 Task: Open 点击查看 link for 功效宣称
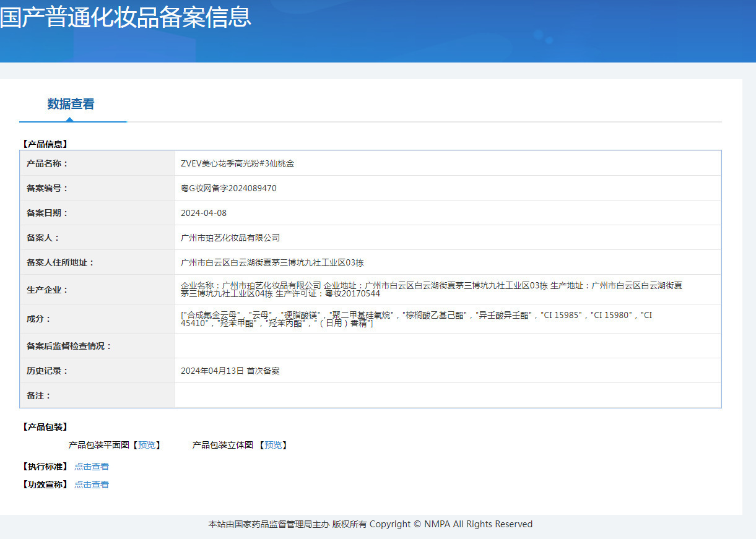[x=92, y=485]
